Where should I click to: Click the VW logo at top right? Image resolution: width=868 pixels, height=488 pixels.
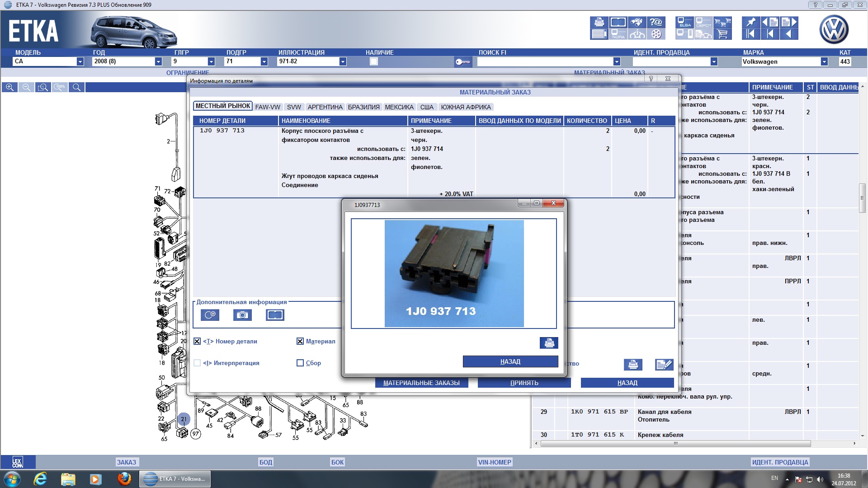[834, 29]
